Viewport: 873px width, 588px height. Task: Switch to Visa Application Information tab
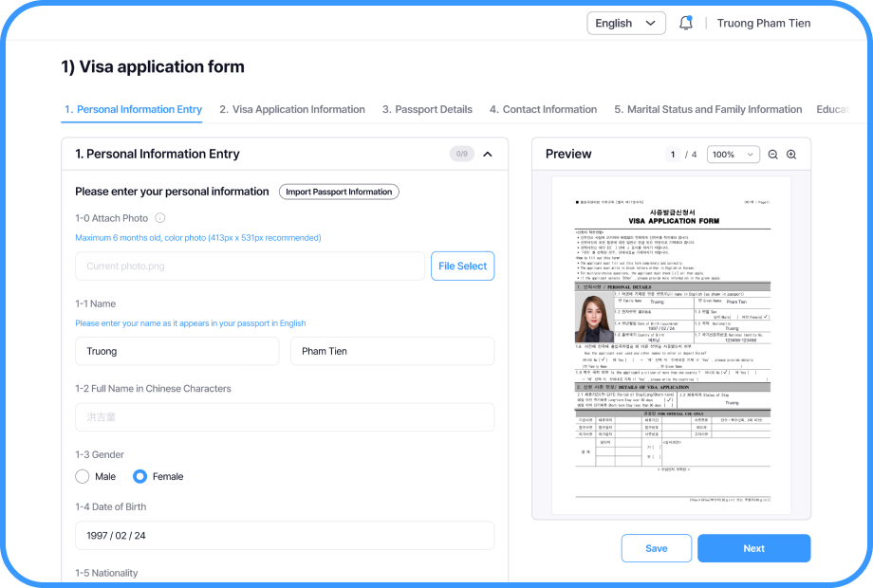[291, 109]
